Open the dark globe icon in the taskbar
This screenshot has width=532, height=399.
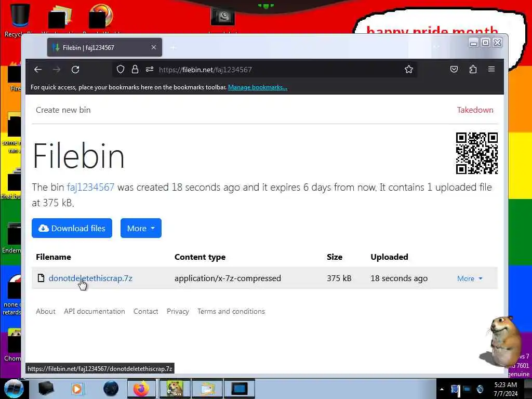(x=111, y=389)
